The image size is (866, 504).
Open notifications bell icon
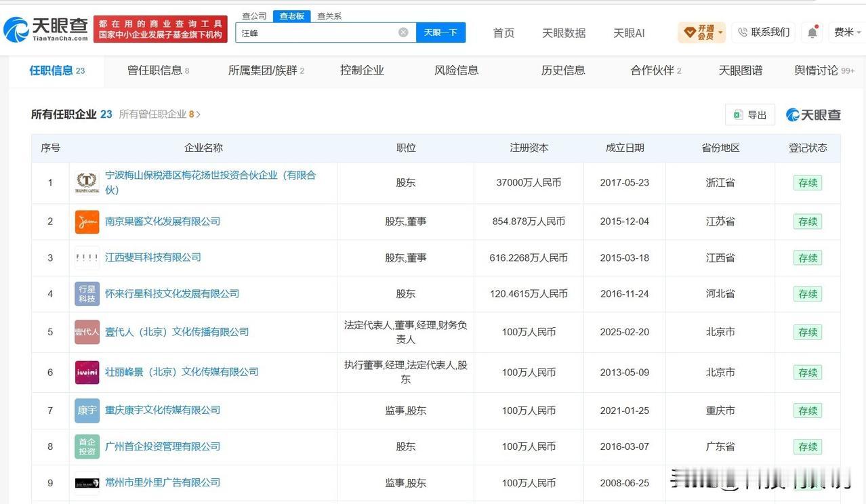[812, 32]
